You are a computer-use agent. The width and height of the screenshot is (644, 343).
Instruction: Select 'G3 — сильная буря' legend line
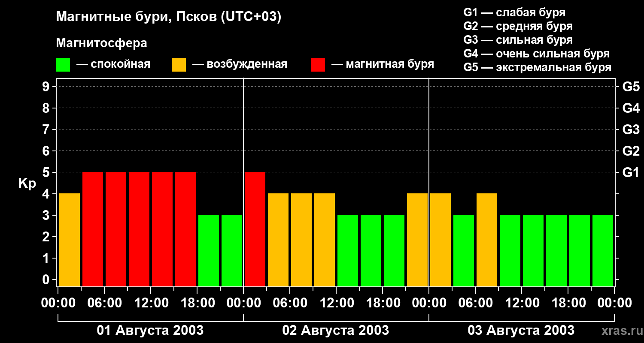point(518,40)
